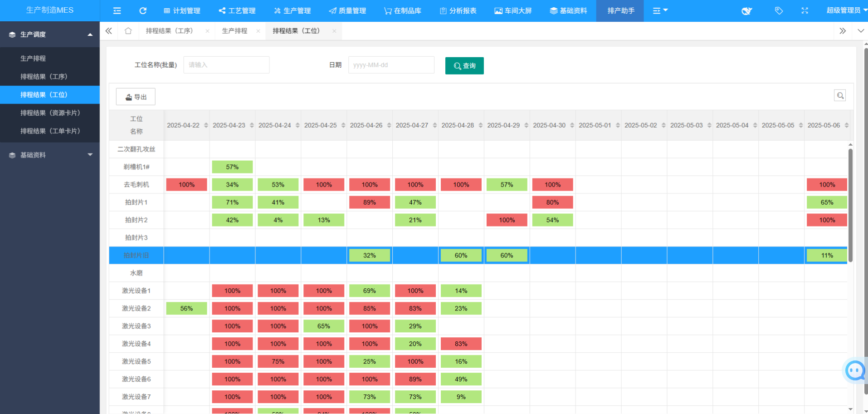Viewport: 868px width, 414px height.
Task: Open the tab options chevron dropdown
Action: tap(860, 31)
